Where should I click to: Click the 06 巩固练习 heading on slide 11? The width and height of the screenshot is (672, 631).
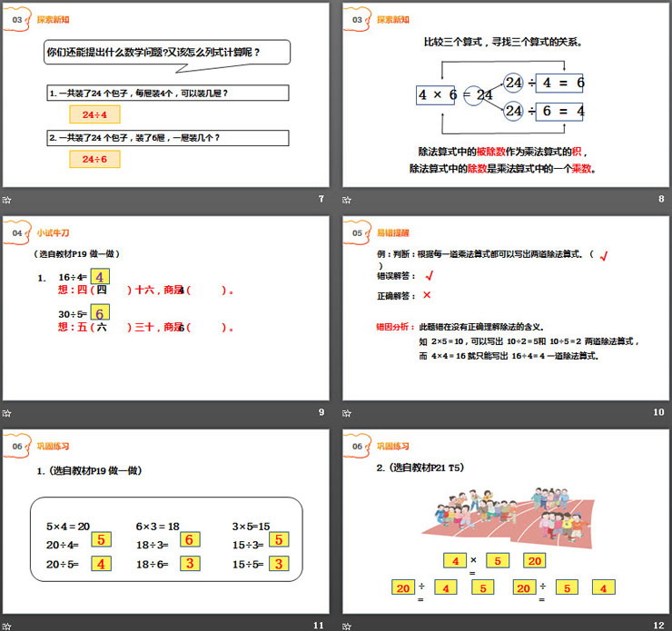click(38, 446)
